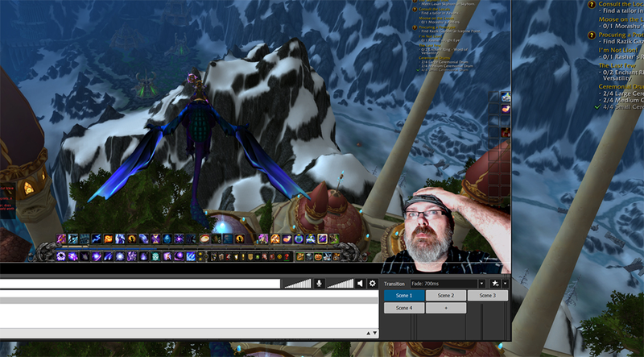This screenshot has height=357, width=644.
Task: Open the pumpkin bag slot
Action: coord(318,256)
